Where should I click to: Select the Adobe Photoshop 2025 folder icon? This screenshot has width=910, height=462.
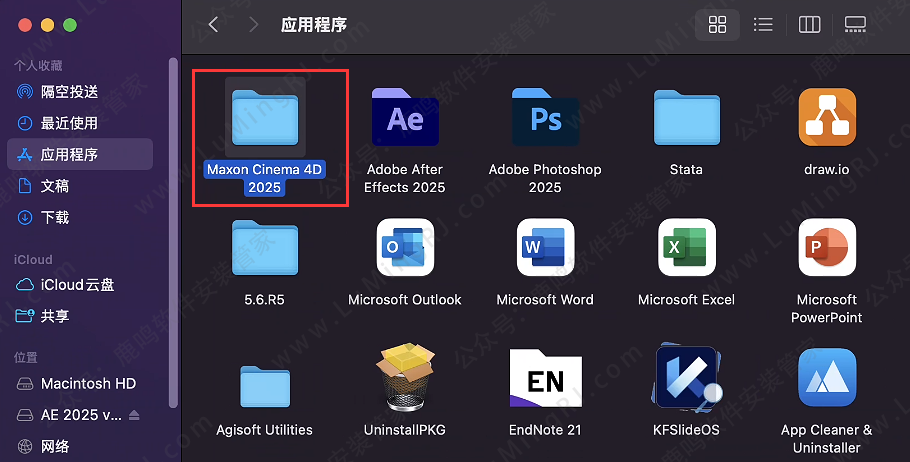tap(546, 117)
